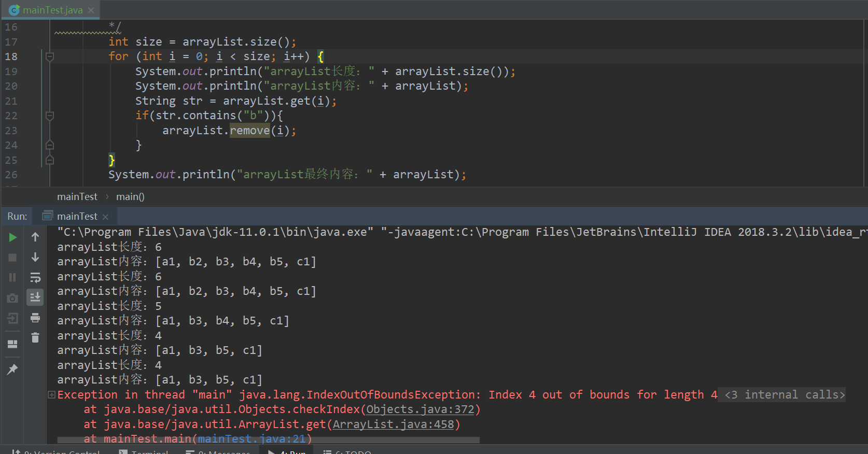Toggle Scroll to End in console

pos(35,297)
